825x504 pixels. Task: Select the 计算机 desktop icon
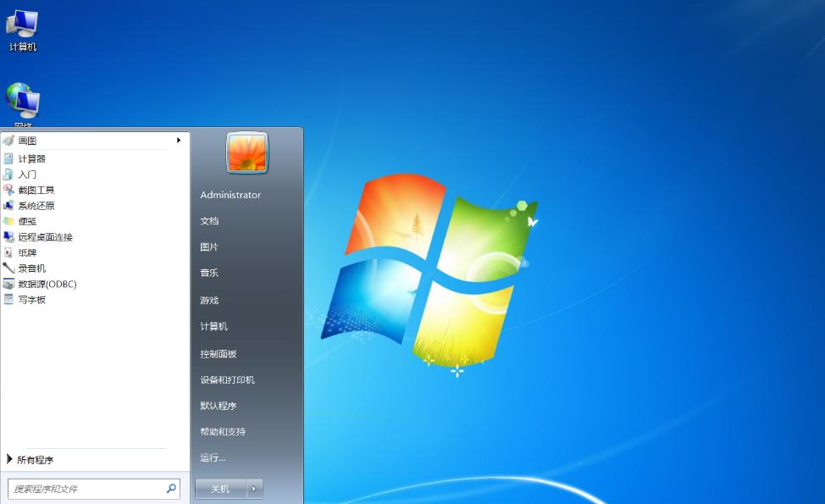[22, 30]
